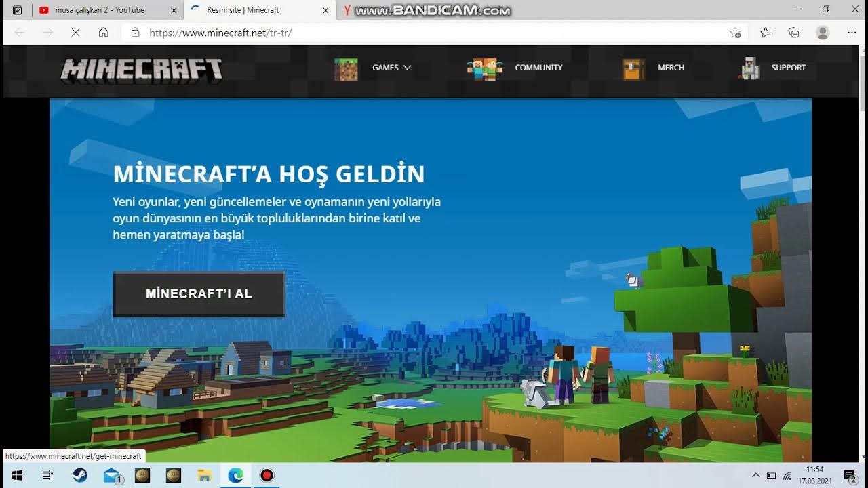
Task: Open File Explorer from the taskbar
Action: click(204, 475)
